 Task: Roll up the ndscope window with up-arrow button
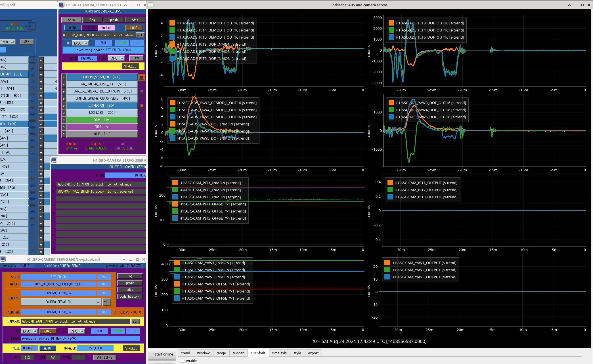569,5
